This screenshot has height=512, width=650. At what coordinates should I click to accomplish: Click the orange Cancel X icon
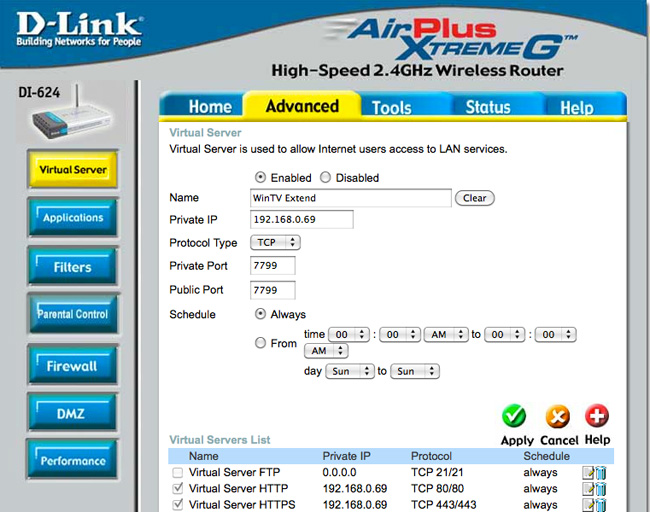pos(558,416)
